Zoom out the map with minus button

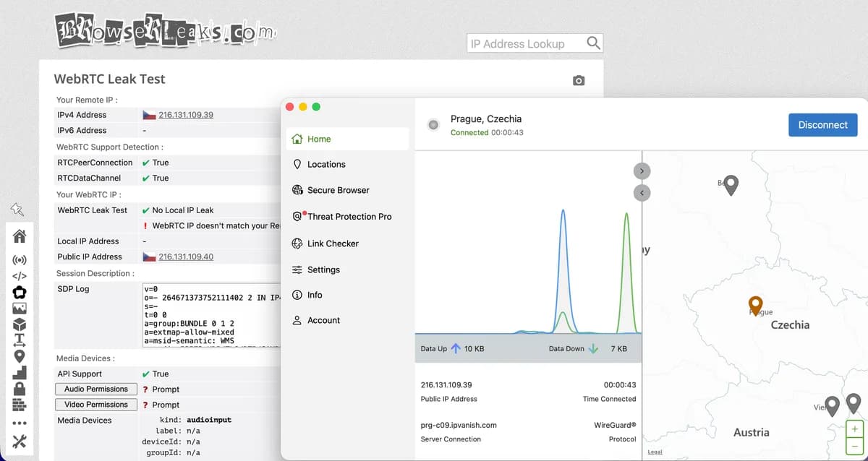point(854,445)
